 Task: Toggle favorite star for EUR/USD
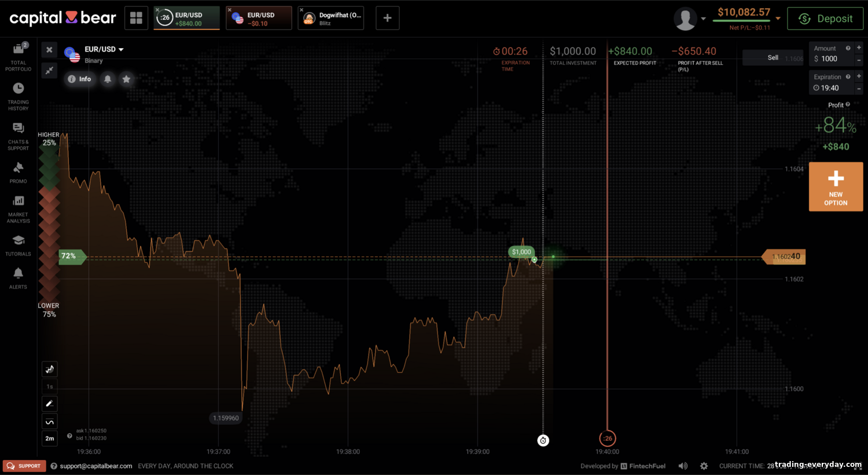126,79
